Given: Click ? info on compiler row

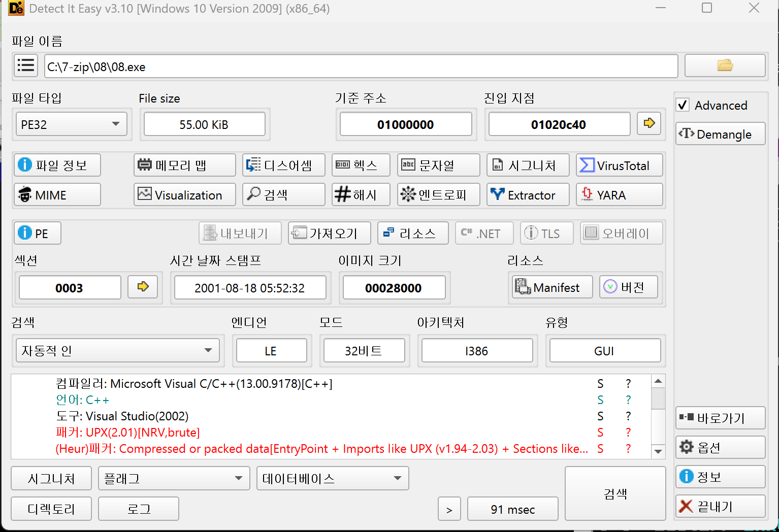Looking at the screenshot, I should pyautogui.click(x=628, y=384).
